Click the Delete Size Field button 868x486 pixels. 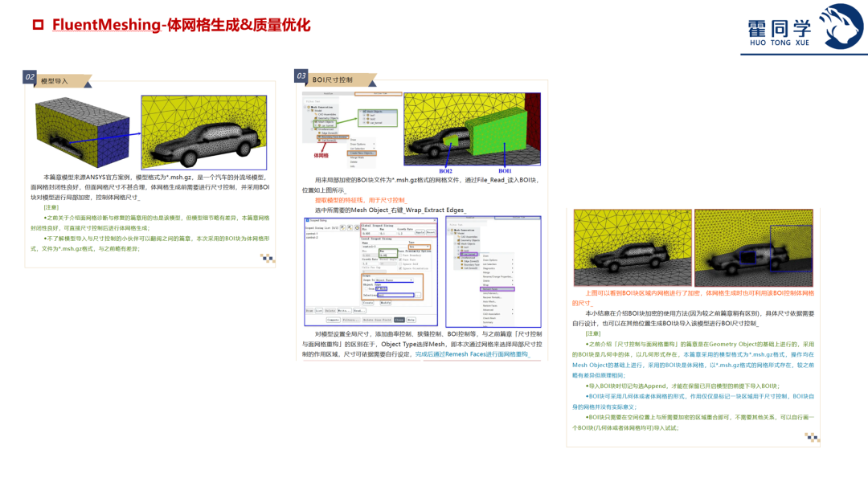(x=377, y=320)
